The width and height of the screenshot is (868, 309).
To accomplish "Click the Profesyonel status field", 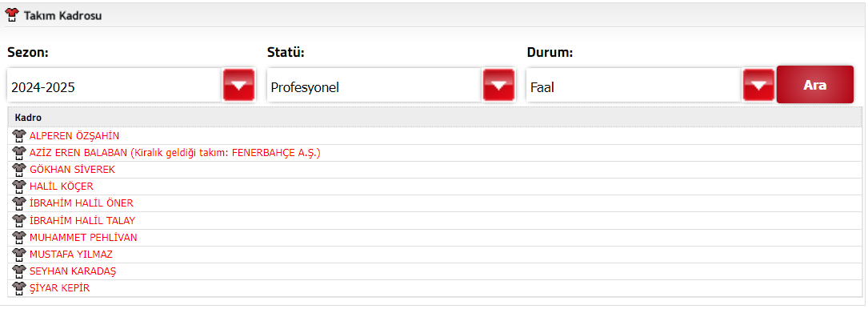I will 374,86.
